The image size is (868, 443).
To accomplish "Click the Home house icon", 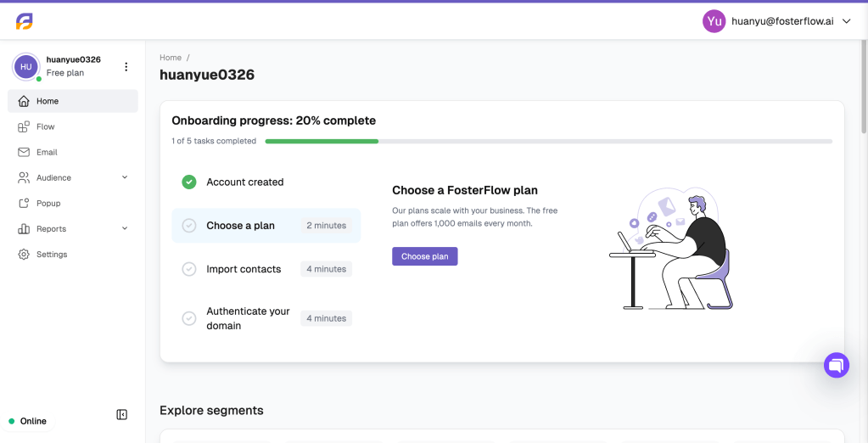I will (x=23, y=101).
